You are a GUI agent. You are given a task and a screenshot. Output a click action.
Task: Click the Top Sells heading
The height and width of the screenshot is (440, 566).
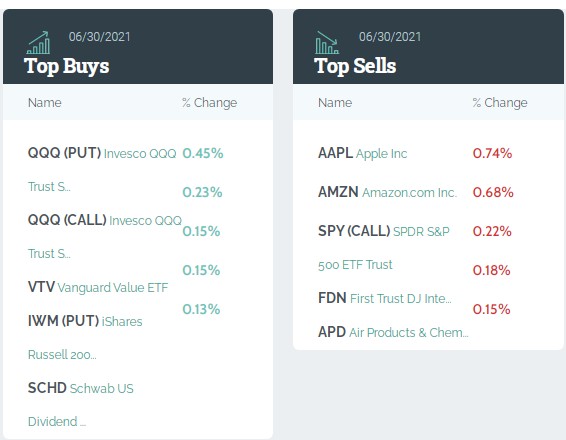355,66
